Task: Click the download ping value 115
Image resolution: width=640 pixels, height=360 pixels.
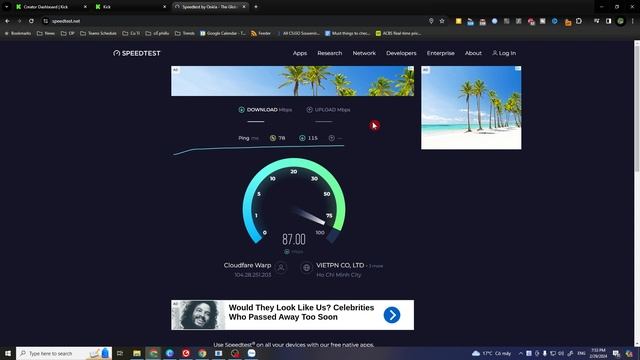Action: click(x=313, y=138)
